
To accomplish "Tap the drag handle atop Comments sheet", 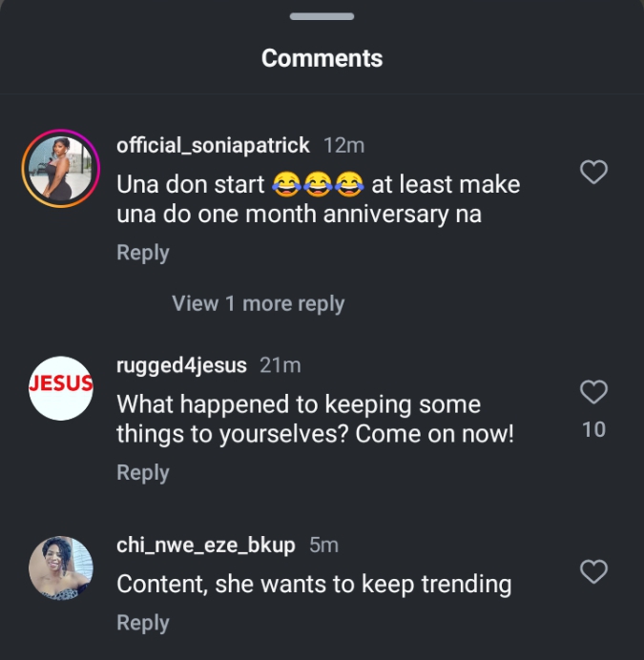I will click(322, 17).
